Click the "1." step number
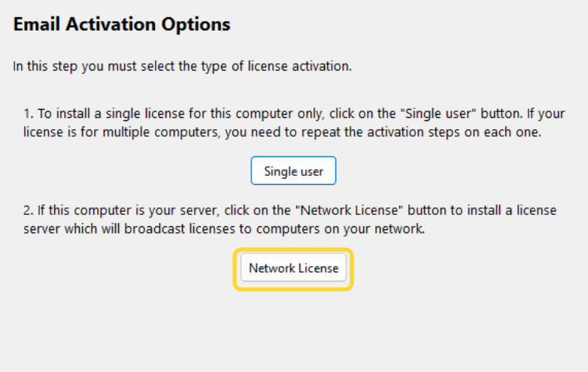 point(29,113)
